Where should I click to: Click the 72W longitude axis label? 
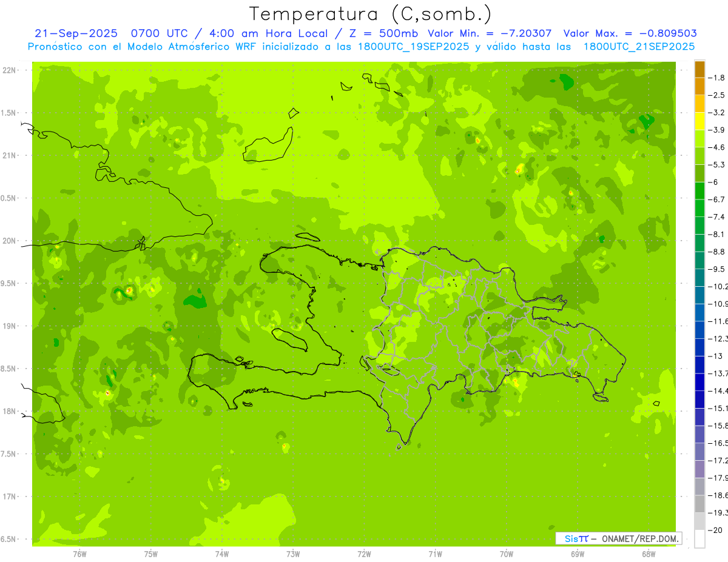point(365,554)
